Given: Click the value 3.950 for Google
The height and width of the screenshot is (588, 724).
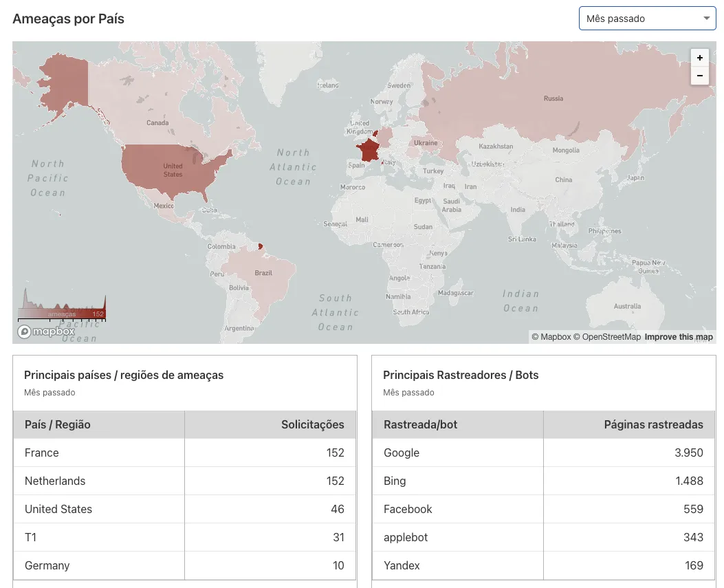Looking at the screenshot, I should click(689, 453).
